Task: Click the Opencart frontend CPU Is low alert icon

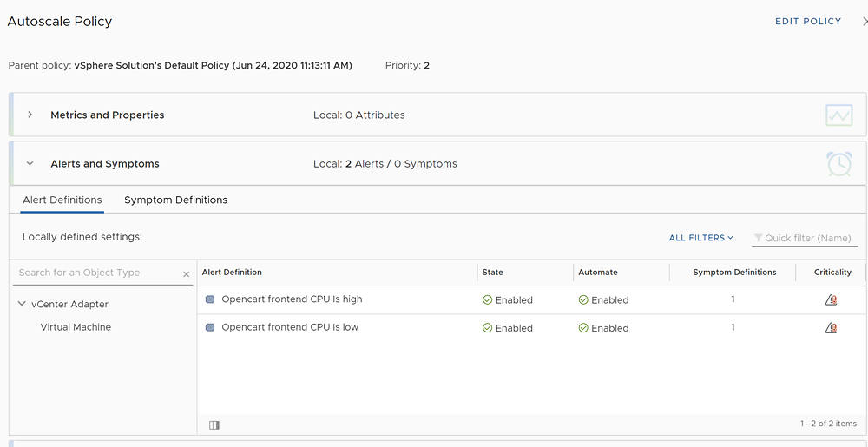Action: tap(210, 327)
